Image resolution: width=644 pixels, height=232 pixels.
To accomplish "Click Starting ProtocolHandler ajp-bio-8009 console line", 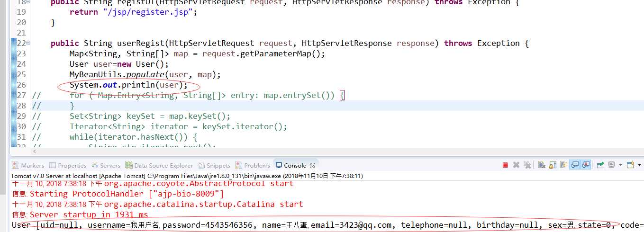I will (x=118, y=194).
